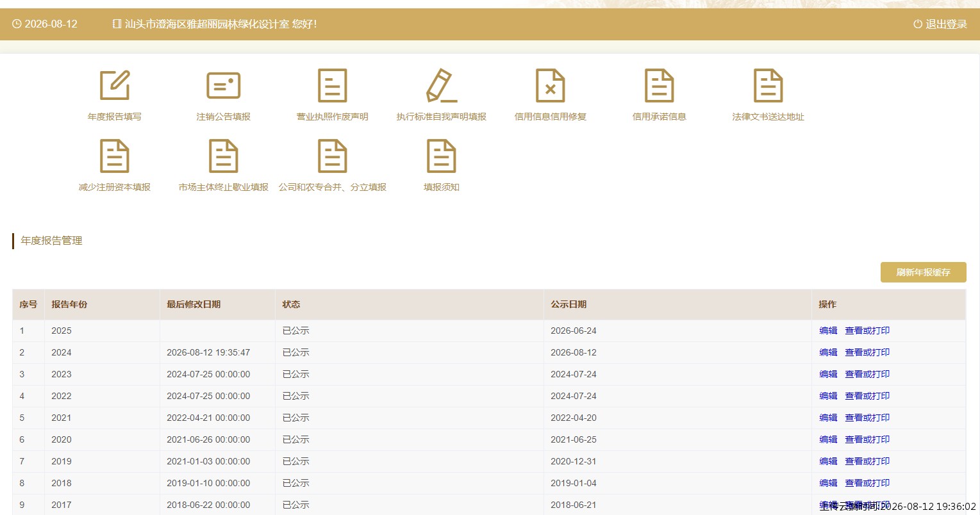Image resolution: width=980 pixels, height=515 pixels.
Task: Click the 公司和农专合并、分立填报 label
Action: pyautogui.click(x=333, y=187)
